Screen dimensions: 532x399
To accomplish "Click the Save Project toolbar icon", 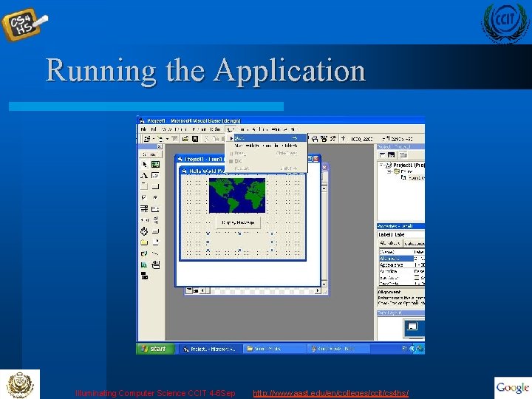I will click(x=195, y=139).
